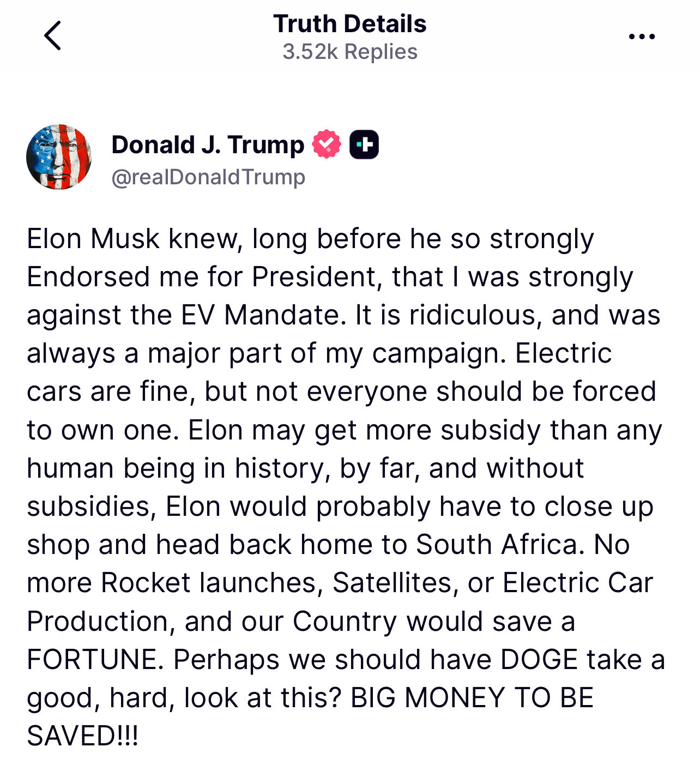
Task: Tap the word "President" in the post
Action: coord(314,277)
